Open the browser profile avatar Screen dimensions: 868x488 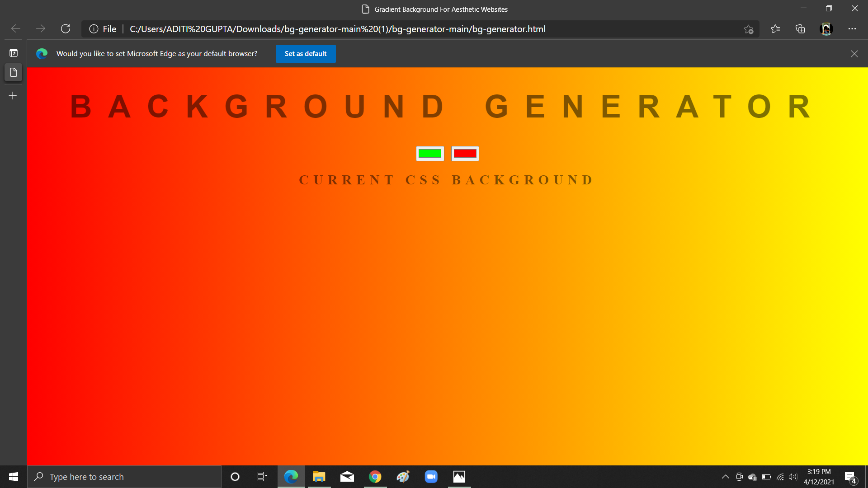826,28
